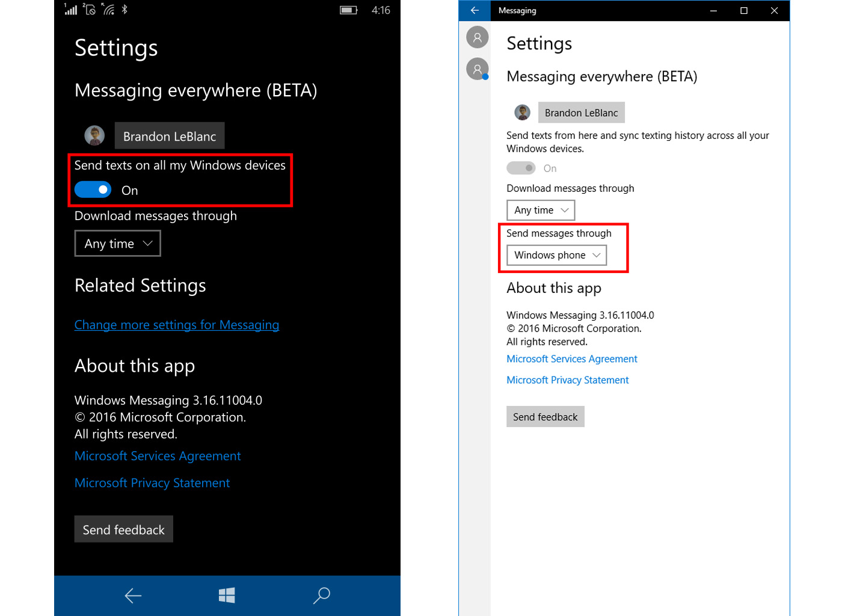The width and height of the screenshot is (842, 616).
Task: Click the back arrow in Messaging title bar
Action: pos(475,10)
